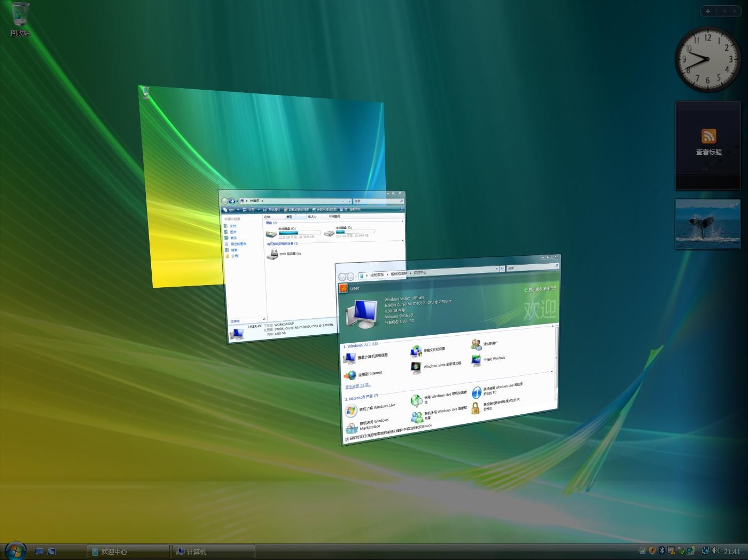This screenshot has width=748, height=560.
Task: Open 图片 favorite link in Computer window
Action: [x=231, y=232]
